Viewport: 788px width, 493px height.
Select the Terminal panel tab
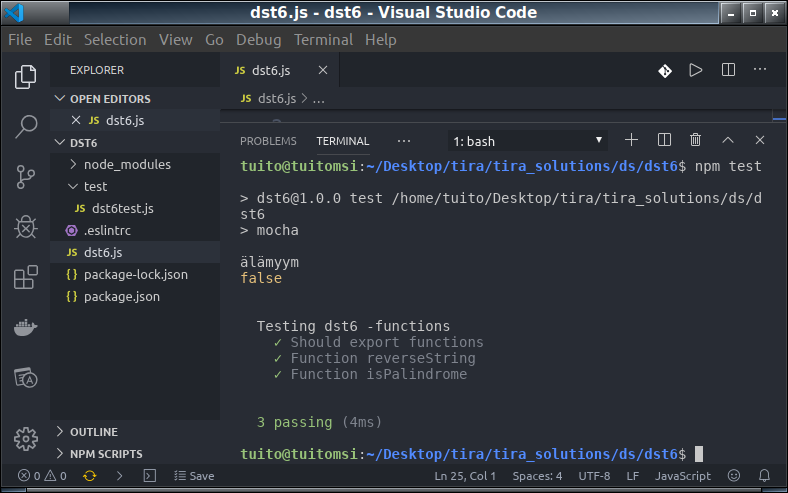pos(343,141)
